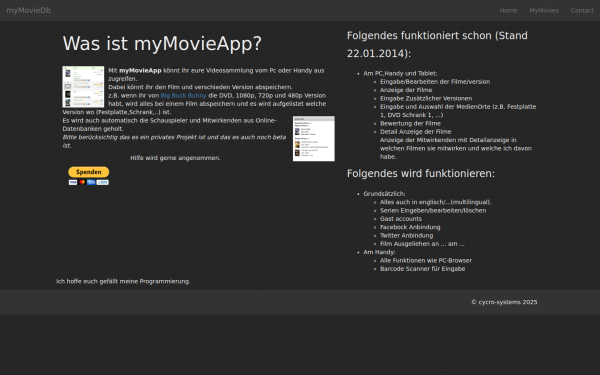Click text 'Ich hoffe euch gefällt meine Programmierung.'
600x375 pixels.
point(123,281)
